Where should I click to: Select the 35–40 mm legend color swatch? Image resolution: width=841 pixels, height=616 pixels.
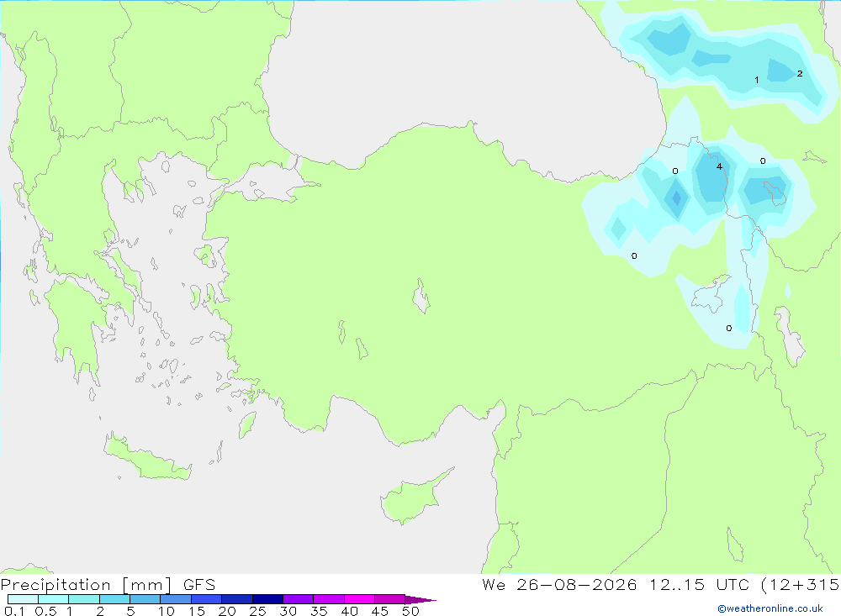coord(329,599)
